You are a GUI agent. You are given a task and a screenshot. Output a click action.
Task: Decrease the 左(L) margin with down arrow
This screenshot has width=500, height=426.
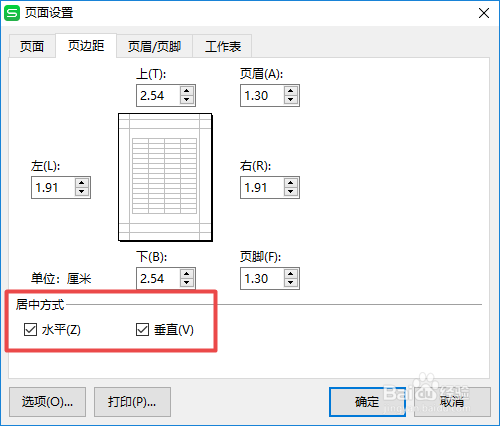[82, 192]
